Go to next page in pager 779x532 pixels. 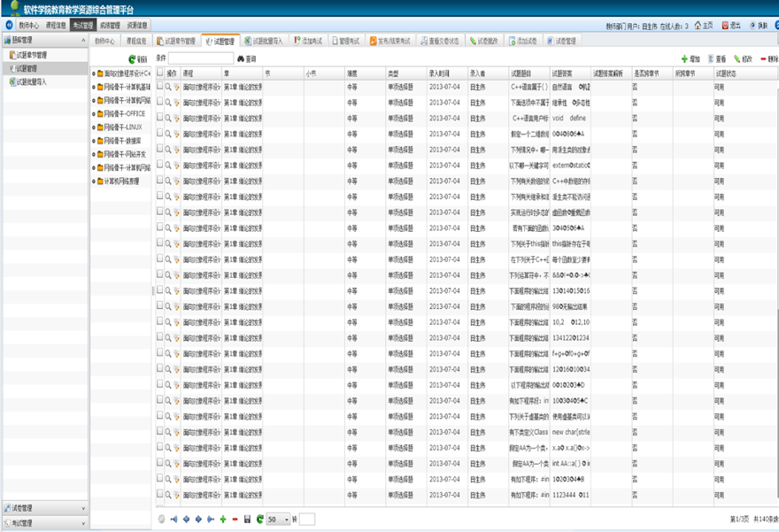pos(198,519)
